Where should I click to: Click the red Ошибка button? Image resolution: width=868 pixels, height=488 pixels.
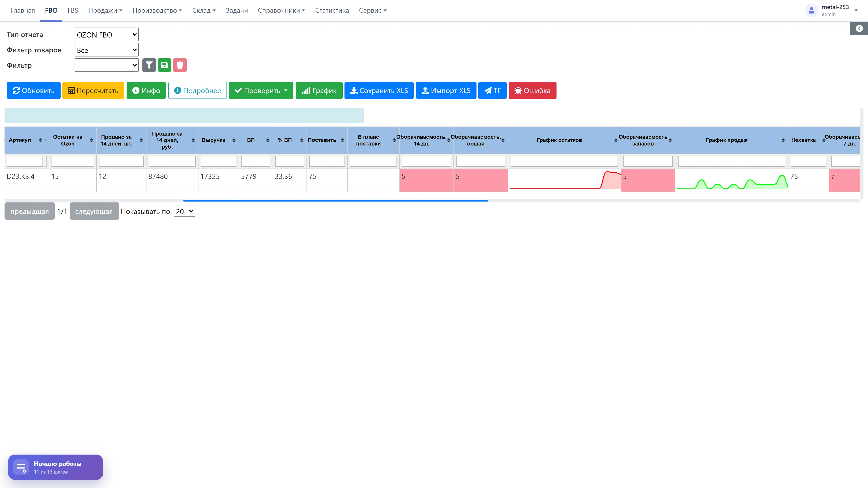[x=532, y=90]
